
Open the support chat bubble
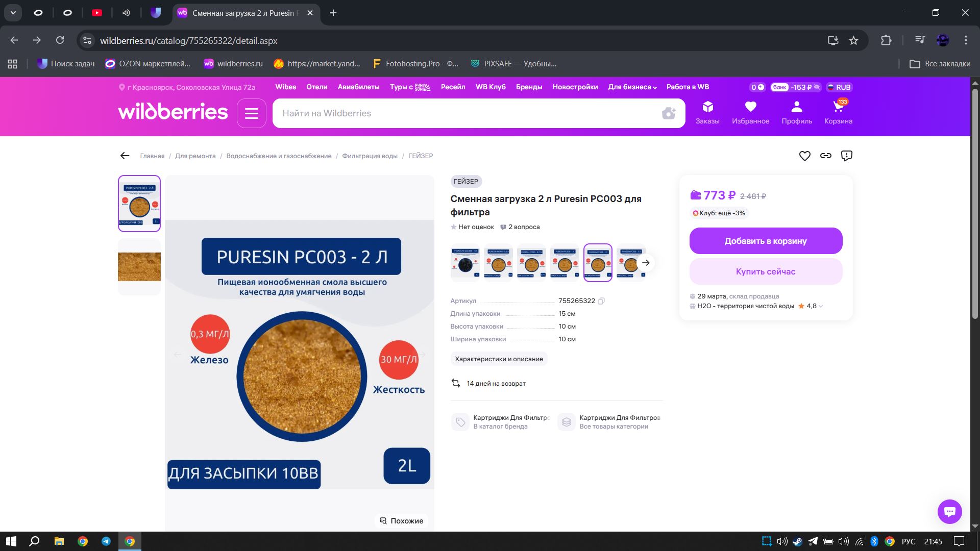click(949, 511)
